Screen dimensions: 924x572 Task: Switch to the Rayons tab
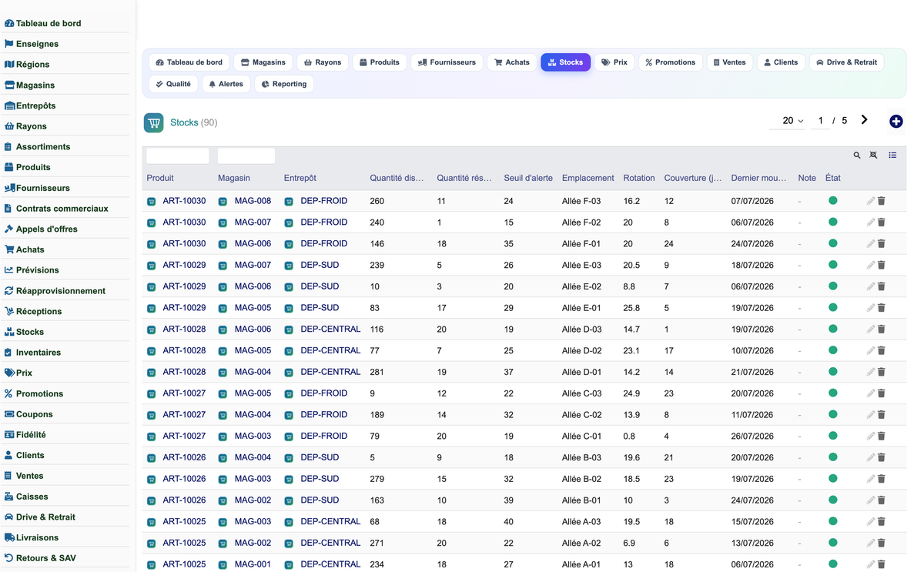pos(323,62)
